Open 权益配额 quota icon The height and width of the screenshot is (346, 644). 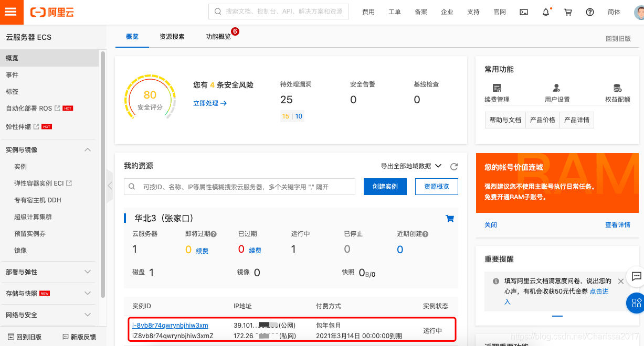pos(617,88)
